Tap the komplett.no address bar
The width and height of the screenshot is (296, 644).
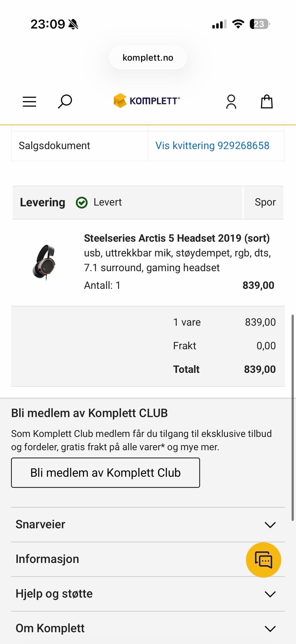(x=148, y=58)
